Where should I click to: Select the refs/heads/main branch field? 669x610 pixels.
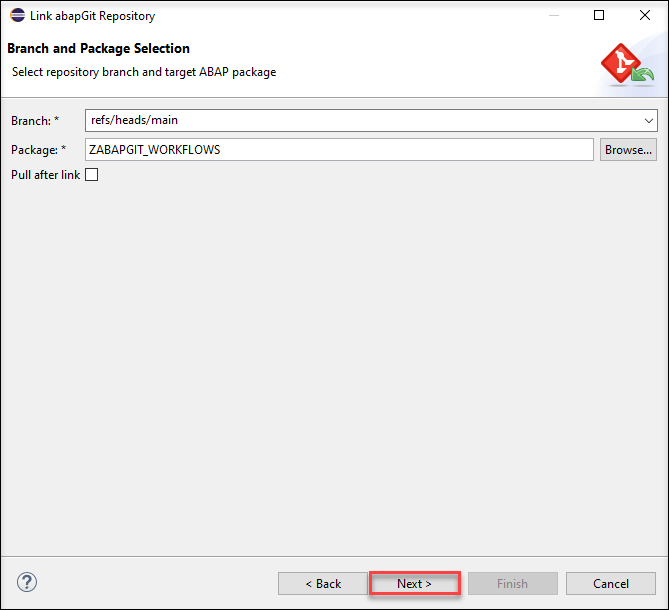pos(371,120)
